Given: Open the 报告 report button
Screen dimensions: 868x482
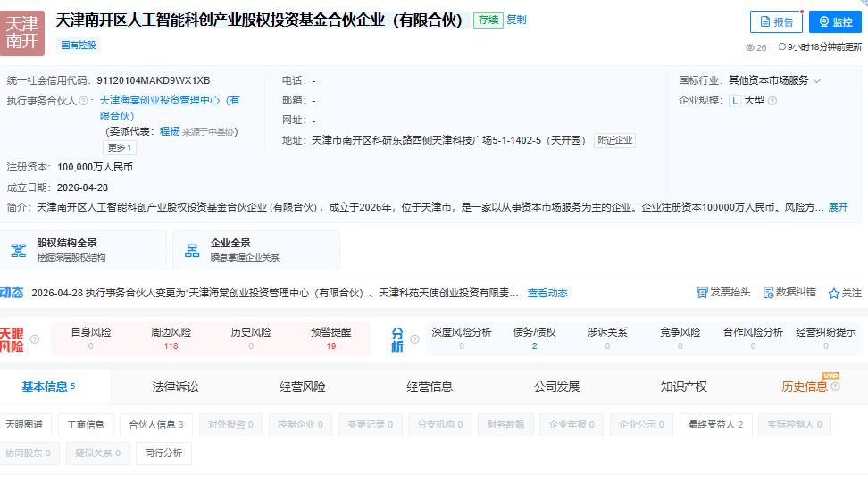Looking at the screenshot, I should point(776,22).
